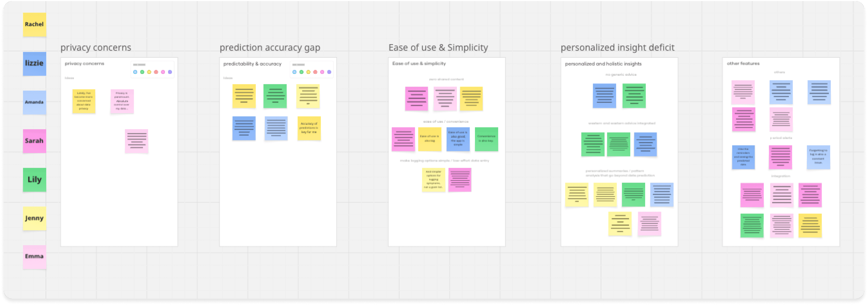Select the 'Forgetting to log in' blue note
Image resolution: width=868 pixels, height=305 pixels.
click(x=818, y=157)
